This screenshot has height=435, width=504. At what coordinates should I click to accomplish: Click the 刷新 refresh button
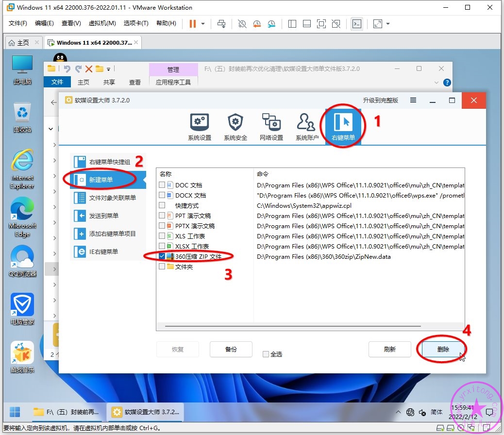point(389,349)
